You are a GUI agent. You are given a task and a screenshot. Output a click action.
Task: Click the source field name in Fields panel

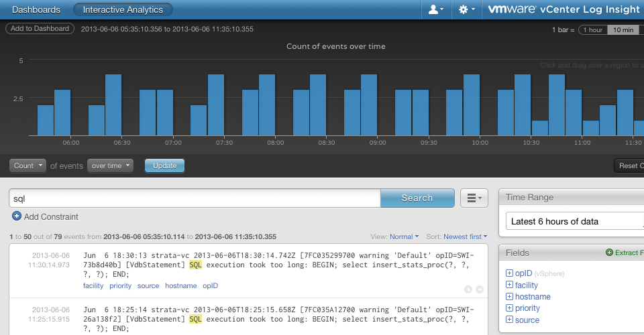527,320
